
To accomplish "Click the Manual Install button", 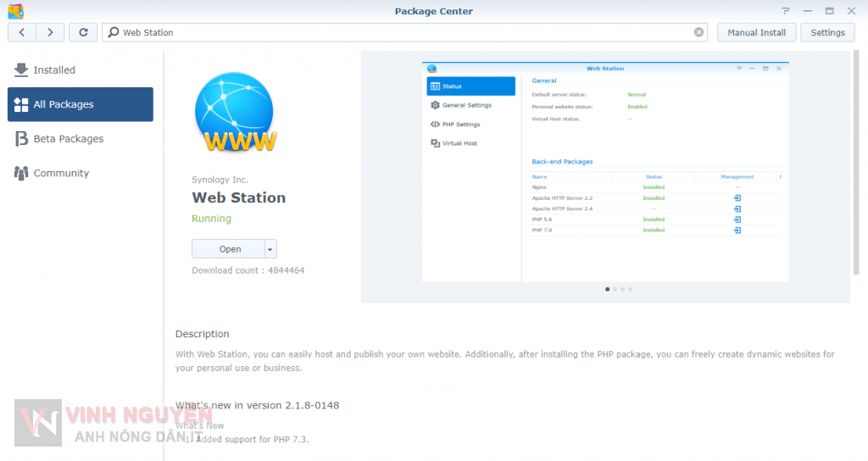I will (756, 32).
